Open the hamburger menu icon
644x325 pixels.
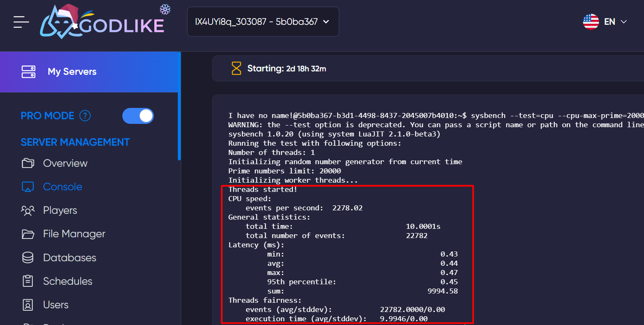click(21, 22)
